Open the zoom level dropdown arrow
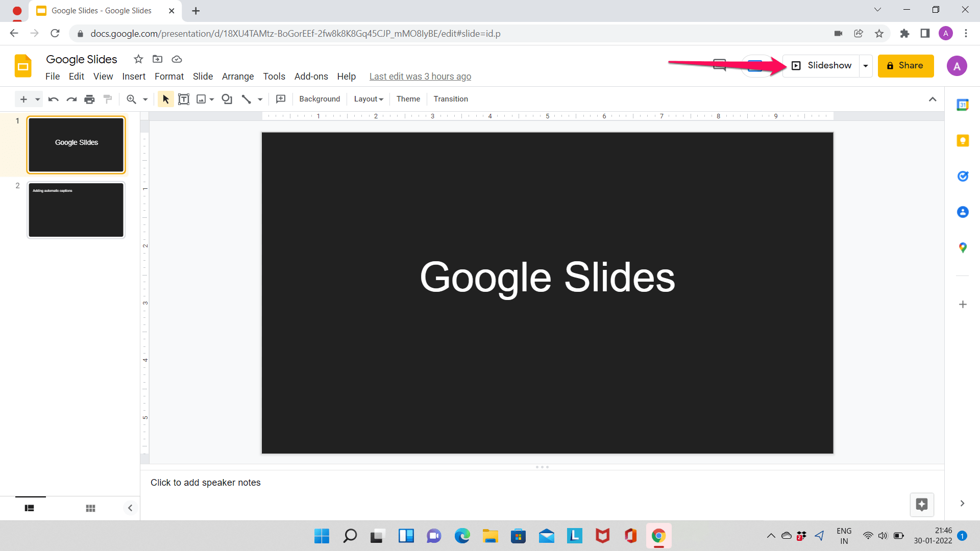The image size is (980, 551). click(145, 99)
